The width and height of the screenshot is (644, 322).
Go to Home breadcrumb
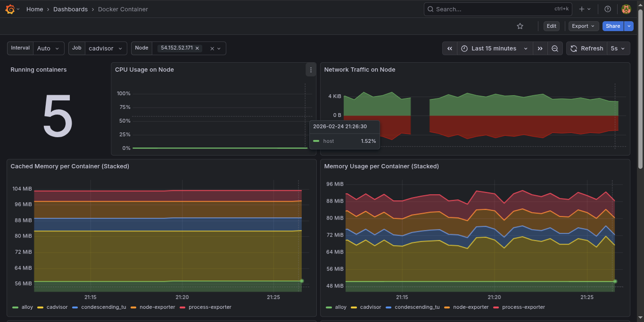[34, 9]
